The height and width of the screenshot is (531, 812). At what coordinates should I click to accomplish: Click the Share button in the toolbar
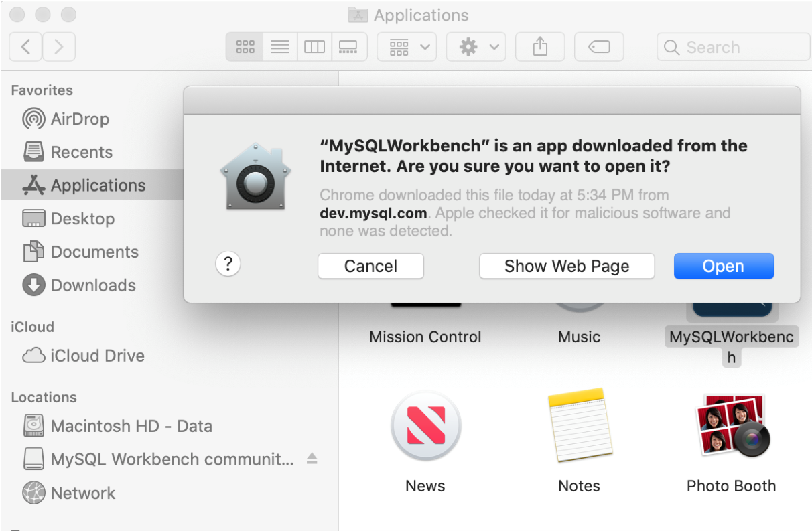click(539, 46)
